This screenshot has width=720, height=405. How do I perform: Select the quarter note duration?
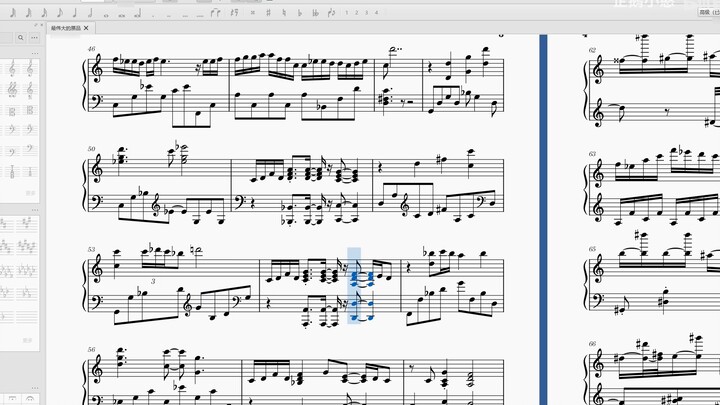(x=75, y=13)
